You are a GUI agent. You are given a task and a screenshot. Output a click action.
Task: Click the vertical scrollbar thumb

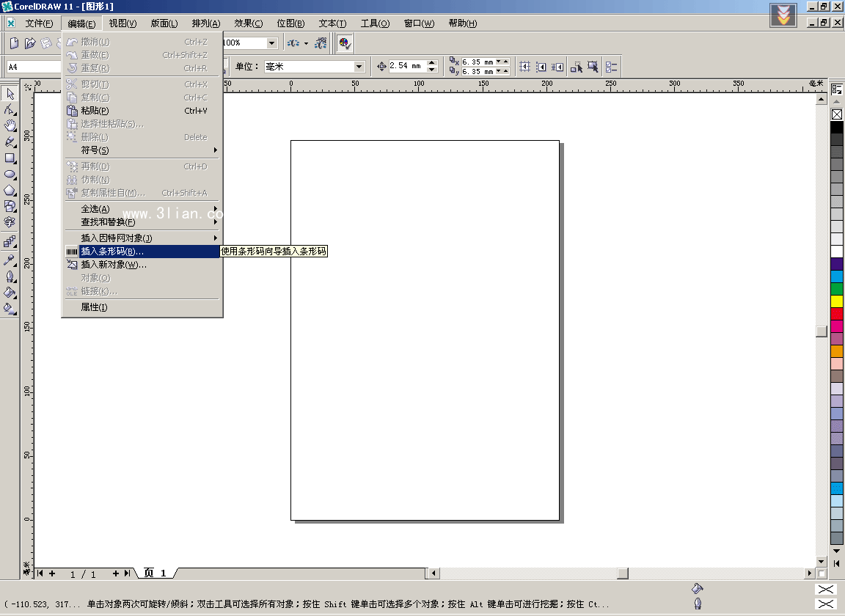[x=822, y=331]
